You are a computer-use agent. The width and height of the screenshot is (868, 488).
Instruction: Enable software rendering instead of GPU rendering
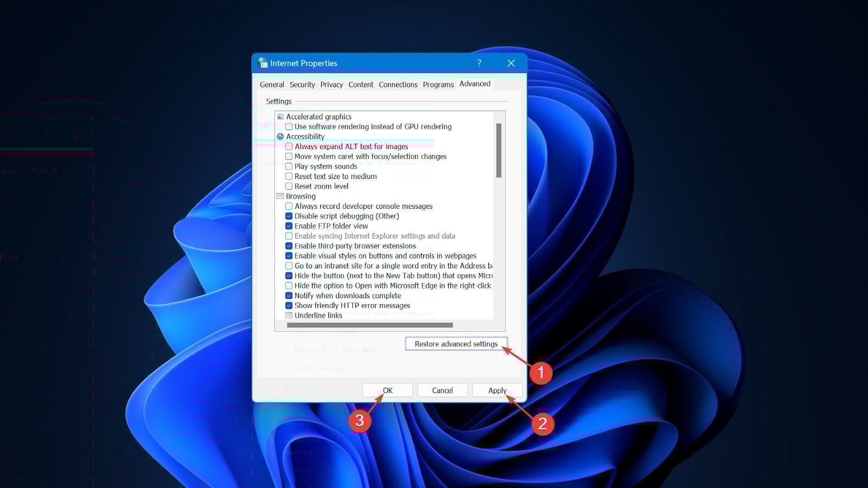(x=289, y=127)
